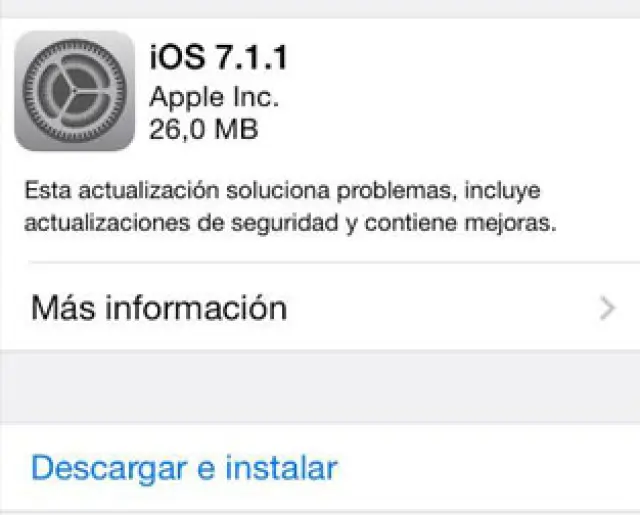Click the word 'instalar' in blue link
Viewport: 640px width, 515px height.
281,467
